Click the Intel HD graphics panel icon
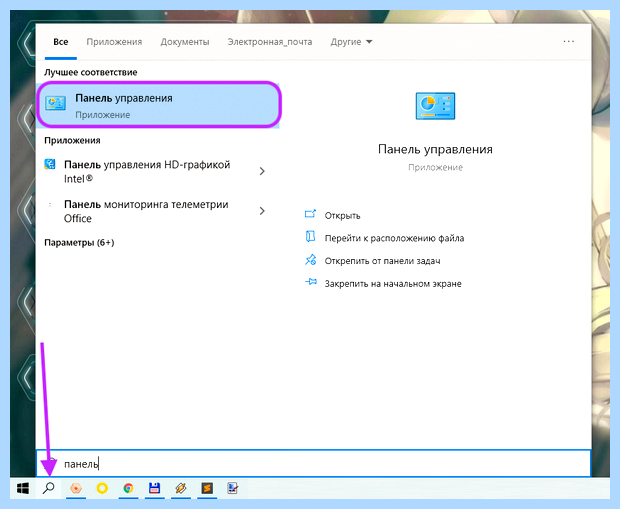 click(50, 164)
